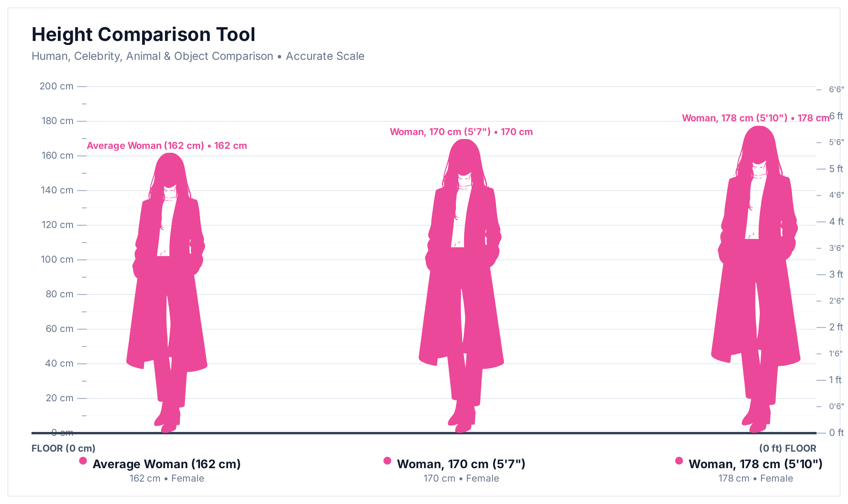848x504 pixels.
Task: Click legend name 'Woman, 170 cm (5'7")'
Action: click(x=461, y=464)
